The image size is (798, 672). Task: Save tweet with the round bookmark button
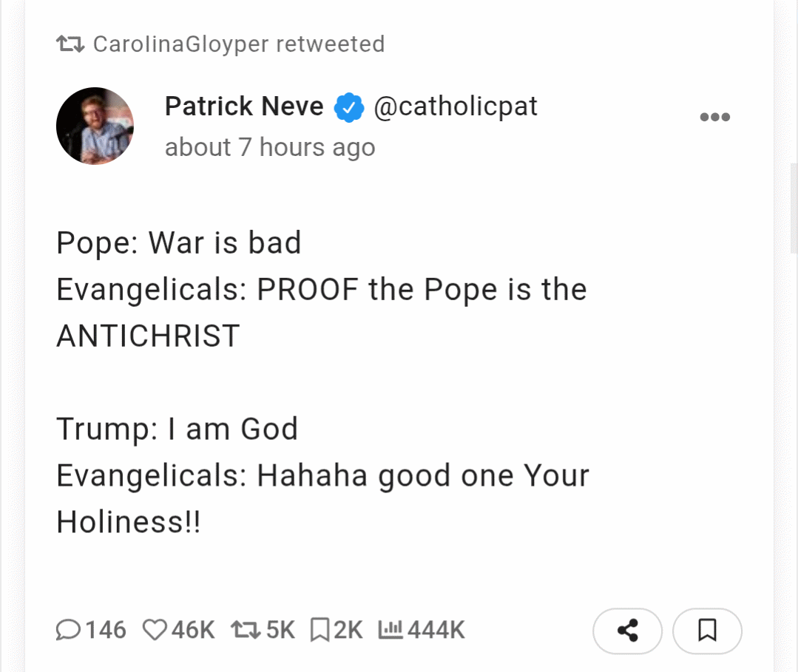coord(707,631)
